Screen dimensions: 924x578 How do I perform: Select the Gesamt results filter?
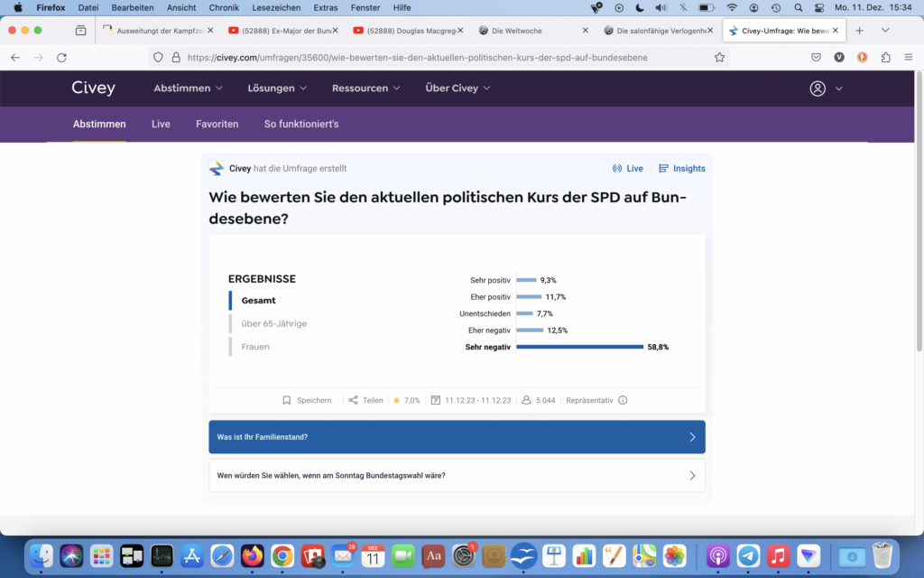tap(258, 301)
